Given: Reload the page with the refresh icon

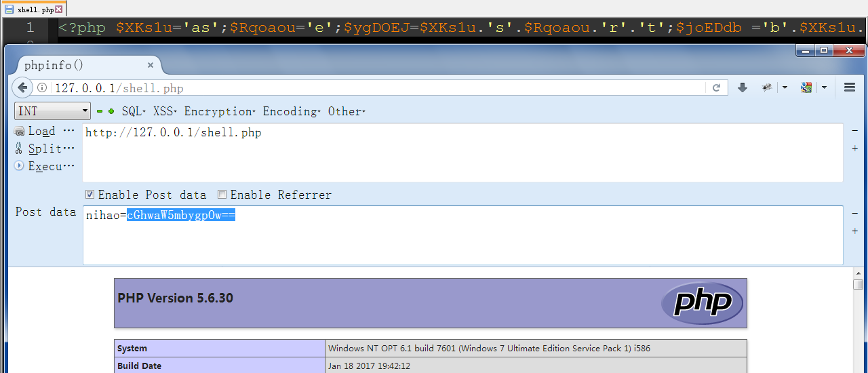Looking at the screenshot, I should (x=716, y=87).
